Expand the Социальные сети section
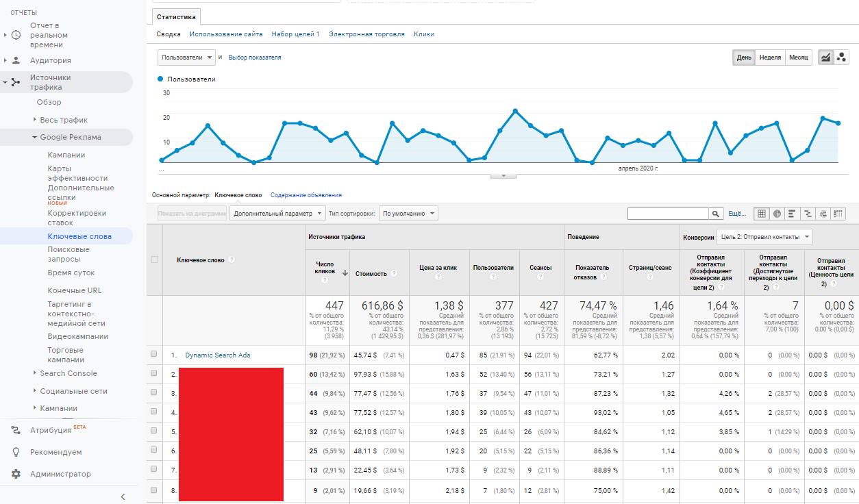This screenshot has height=504, width=859. (35, 391)
